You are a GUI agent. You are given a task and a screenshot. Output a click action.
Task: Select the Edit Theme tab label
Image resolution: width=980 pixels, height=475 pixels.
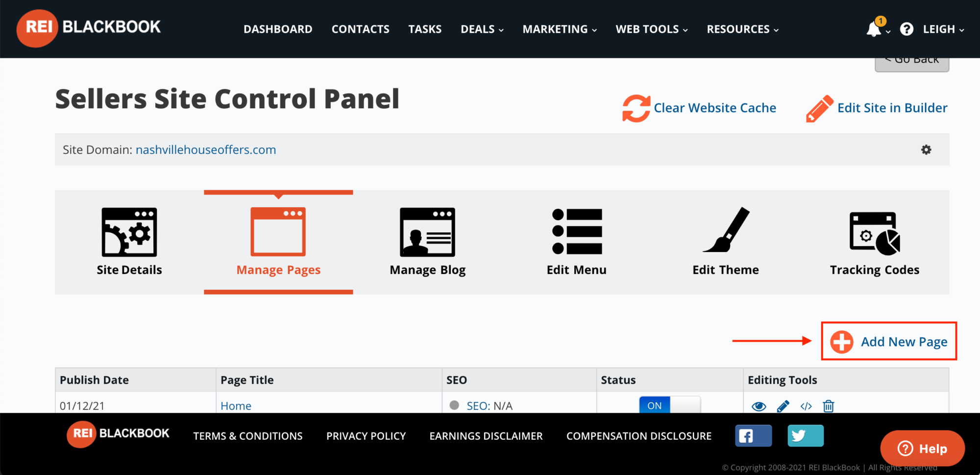tap(726, 270)
